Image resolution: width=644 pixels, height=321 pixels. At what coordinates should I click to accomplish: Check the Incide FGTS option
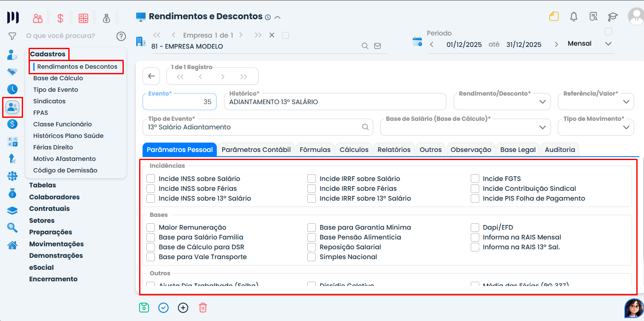pos(475,178)
